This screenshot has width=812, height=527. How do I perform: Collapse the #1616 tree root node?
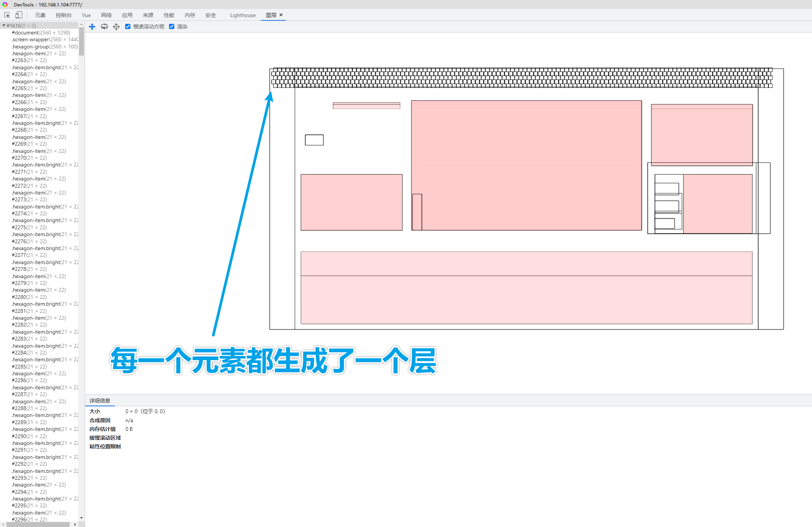pyautogui.click(x=4, y=26)
